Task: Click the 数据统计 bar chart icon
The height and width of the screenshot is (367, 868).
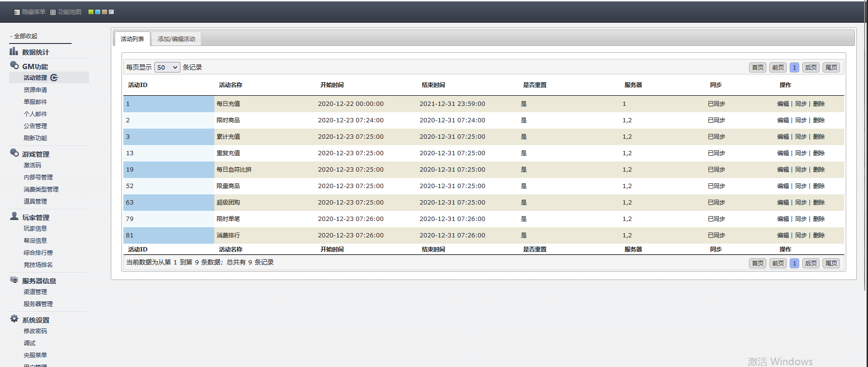Action: click(14, 51)
